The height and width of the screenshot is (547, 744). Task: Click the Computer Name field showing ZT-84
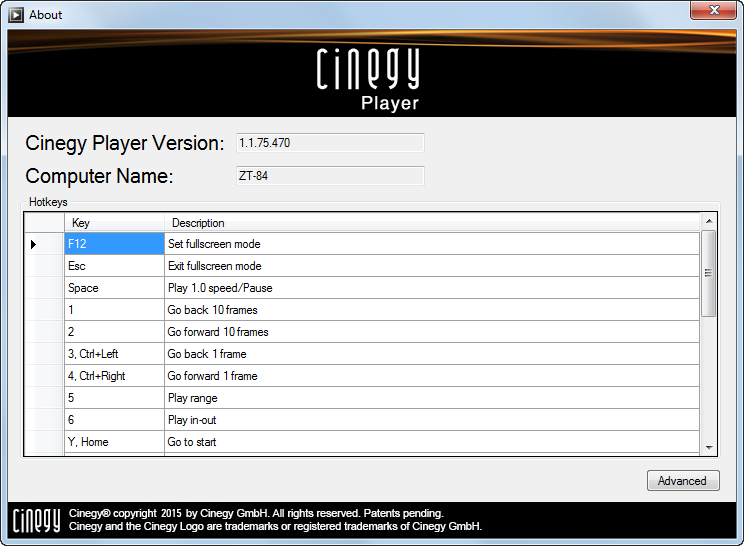(330, 176)
